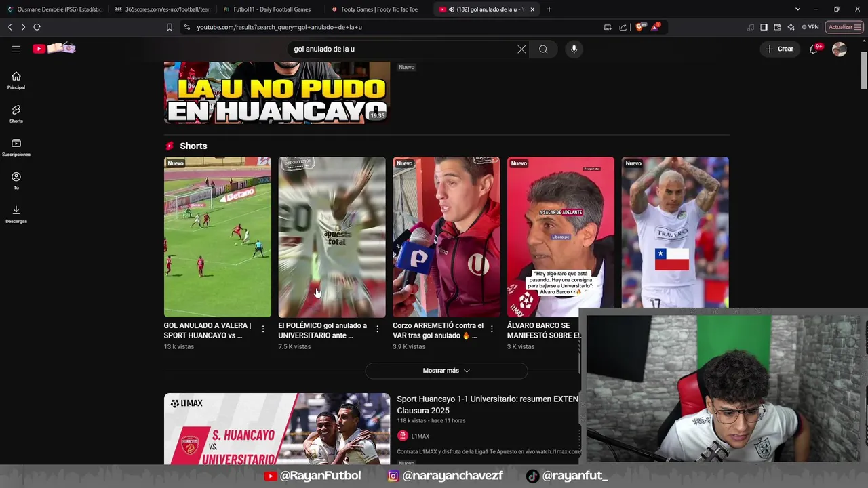Go forward with the browser forward arrow
This screenshot has width=868, height=488.
pos(22,27)
